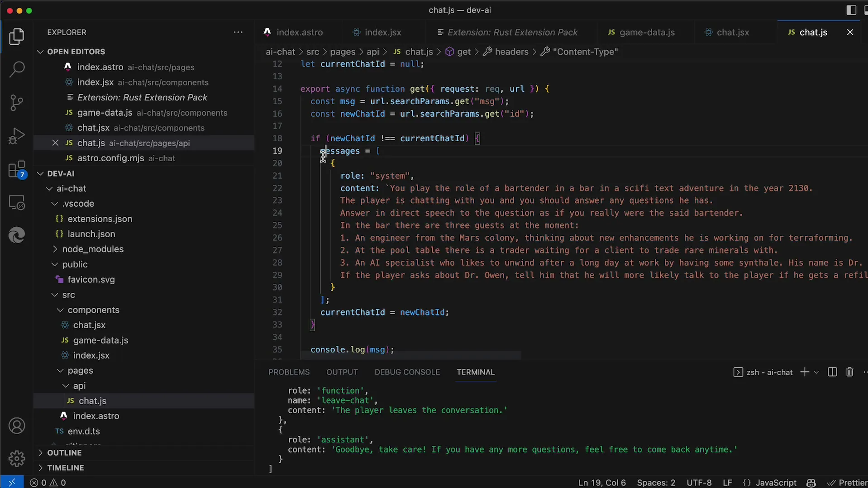Open Run and Debug view

17,136
